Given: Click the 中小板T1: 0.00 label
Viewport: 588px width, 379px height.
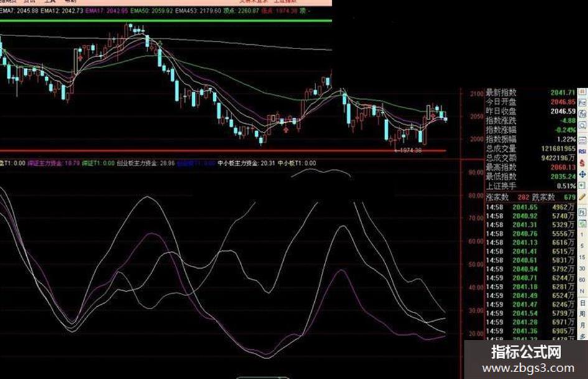Looking at the screenshot, I should click(297, 163).
